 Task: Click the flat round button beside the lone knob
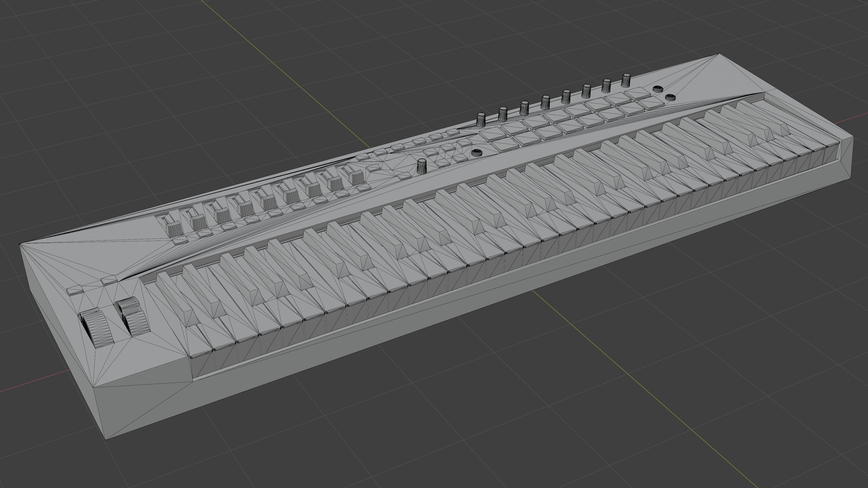[476, 152]
